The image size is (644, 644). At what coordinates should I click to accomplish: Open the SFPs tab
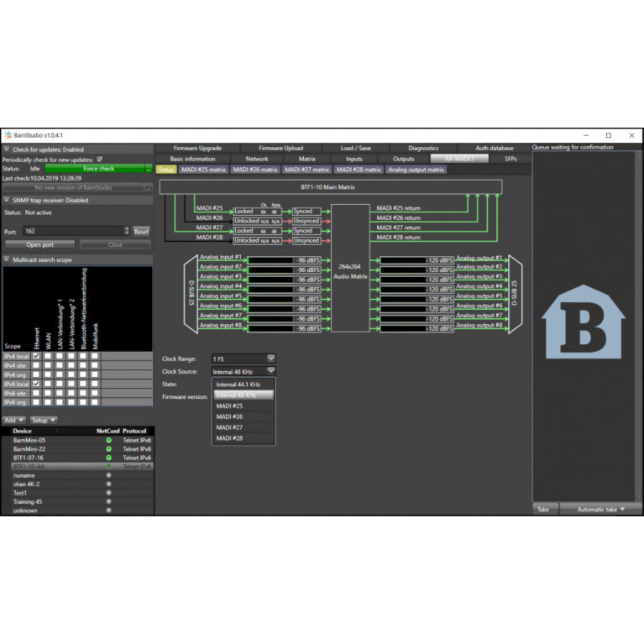click(510, 159)
